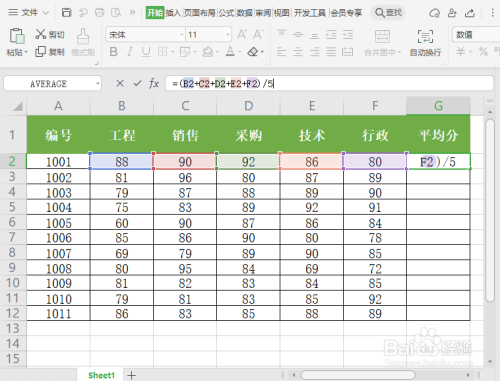
Task: Click the currency format icon
Action: pyautogui.click(x=461, y=52)
